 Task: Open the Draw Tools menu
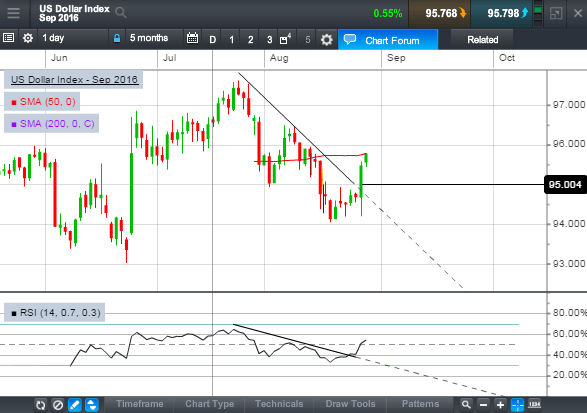point(350,404)
